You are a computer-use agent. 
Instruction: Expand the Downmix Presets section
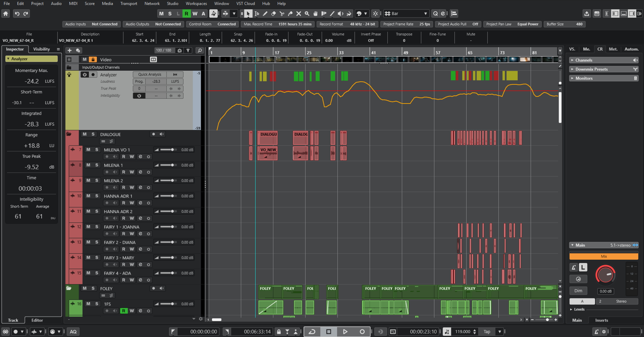click(591, 69)
